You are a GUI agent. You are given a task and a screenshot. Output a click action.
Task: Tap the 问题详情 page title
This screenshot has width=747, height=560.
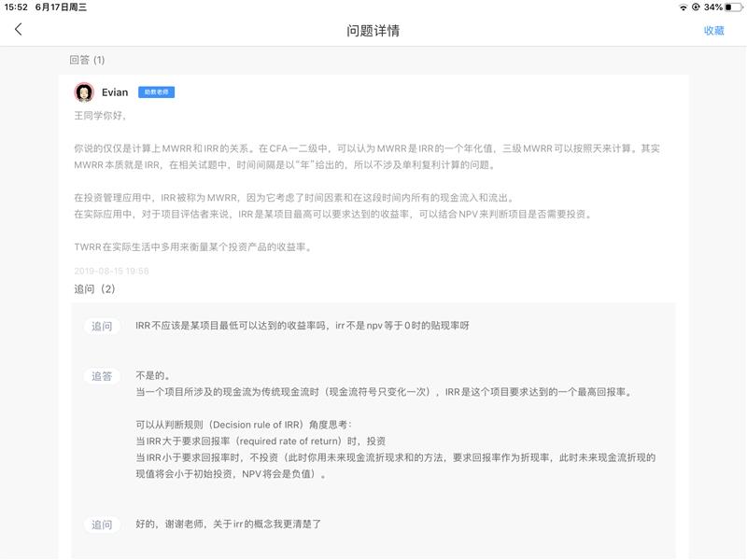(373, 30)
